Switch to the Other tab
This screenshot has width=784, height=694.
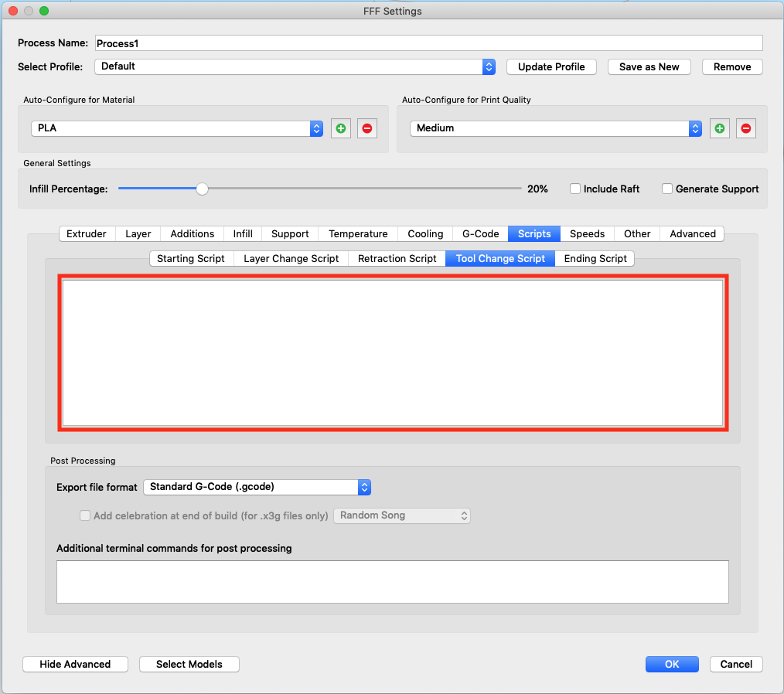(637, 234)
